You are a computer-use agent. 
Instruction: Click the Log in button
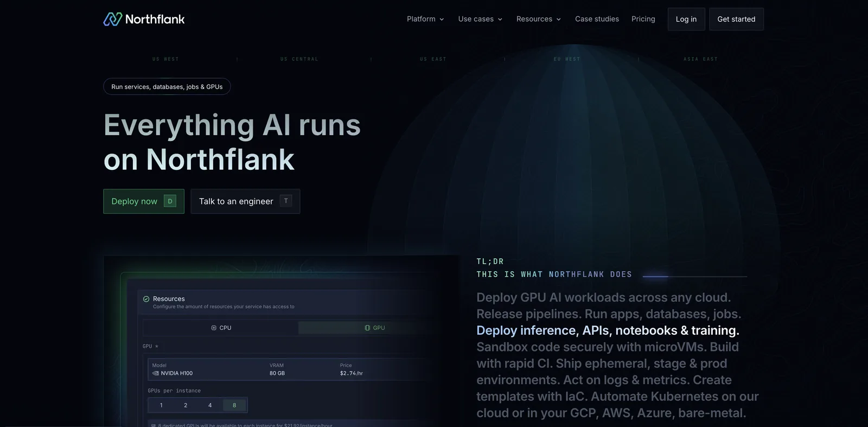click(x=686, y=19)
